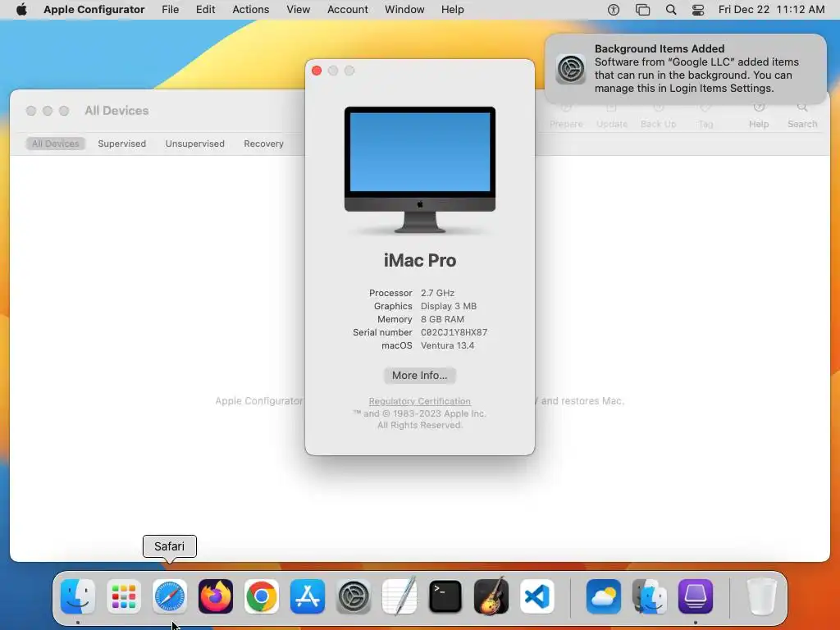This screenshot has height=630, width=840.
Task: Open the Trash in the Dock
Action: (761, 596)
